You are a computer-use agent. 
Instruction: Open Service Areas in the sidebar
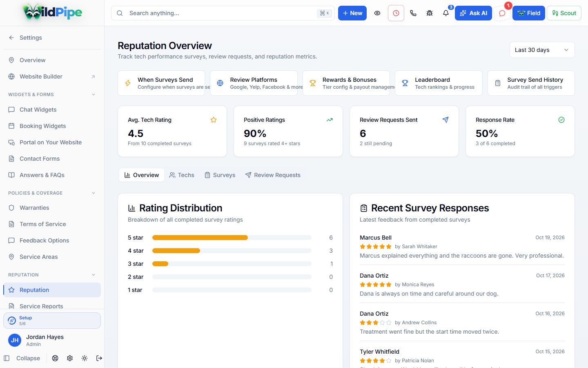[x=52, y=257]
